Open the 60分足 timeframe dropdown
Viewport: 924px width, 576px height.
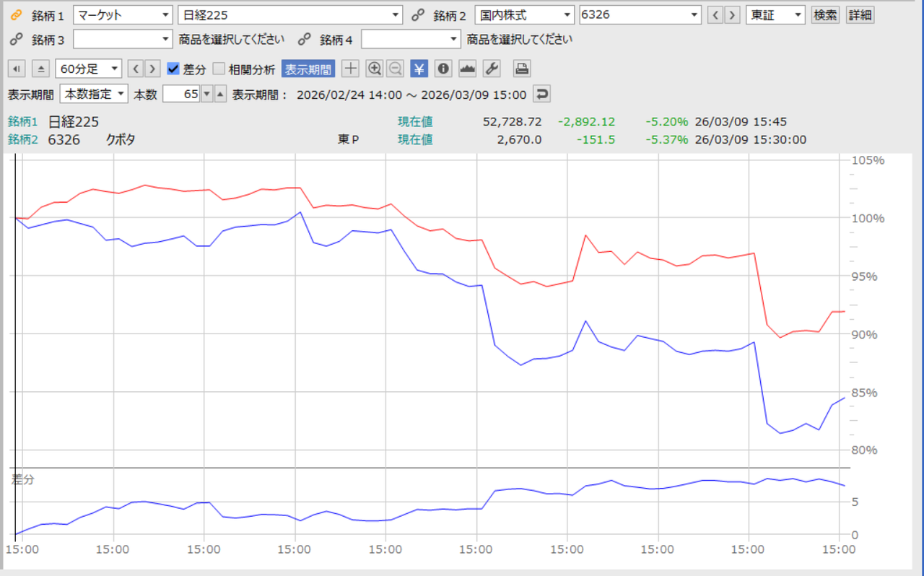point(89,69)
